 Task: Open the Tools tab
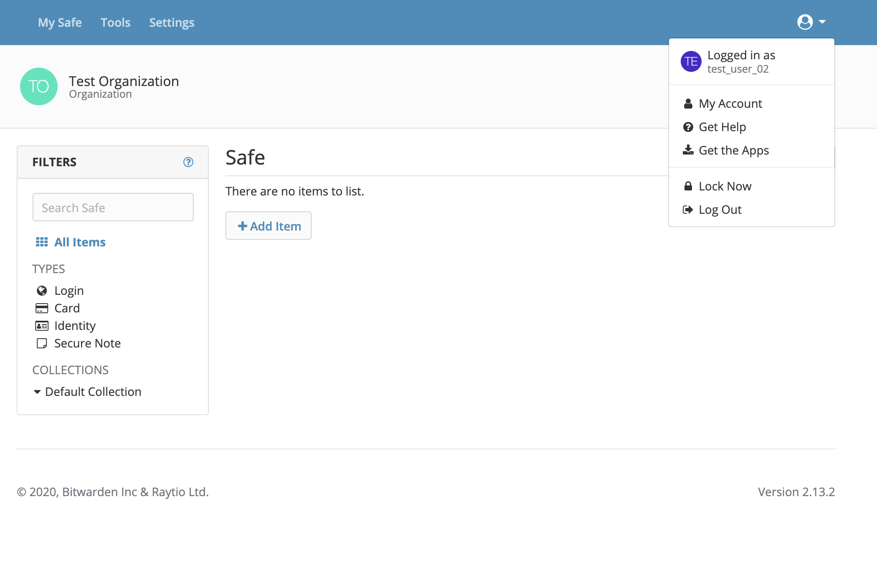click(116, 23)
